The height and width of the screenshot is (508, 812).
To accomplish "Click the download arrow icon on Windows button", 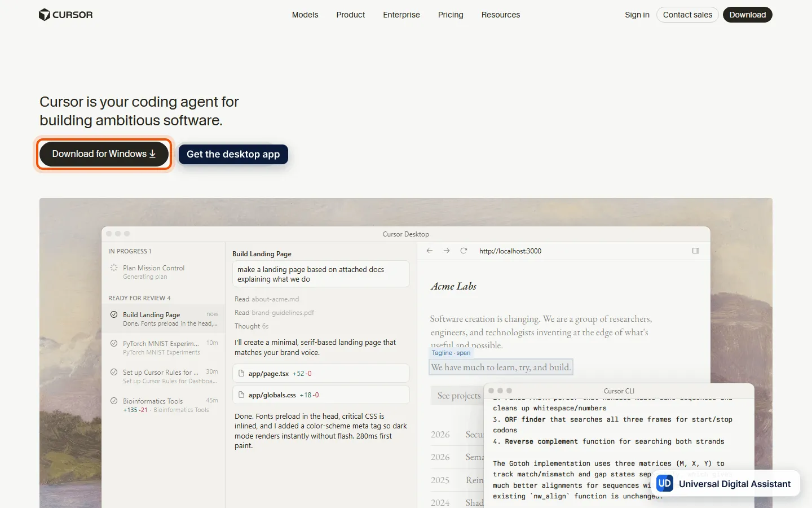I will click(x=152, y=154).
